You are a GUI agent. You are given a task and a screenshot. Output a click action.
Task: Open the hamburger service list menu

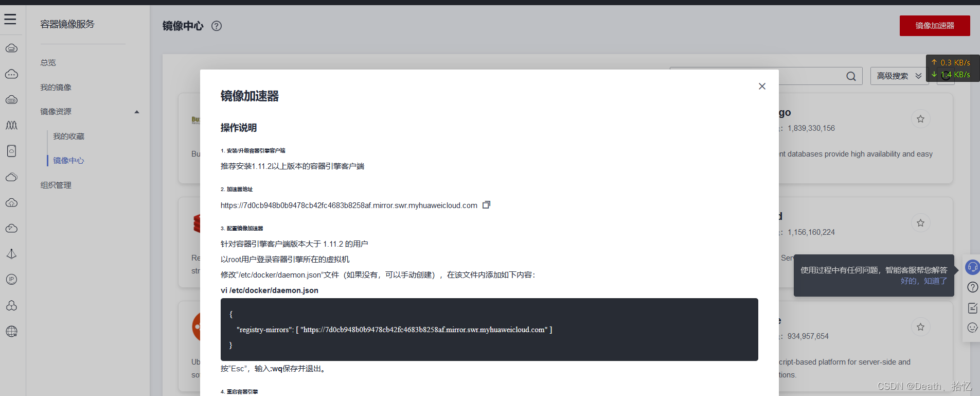[x=10, y=20]
